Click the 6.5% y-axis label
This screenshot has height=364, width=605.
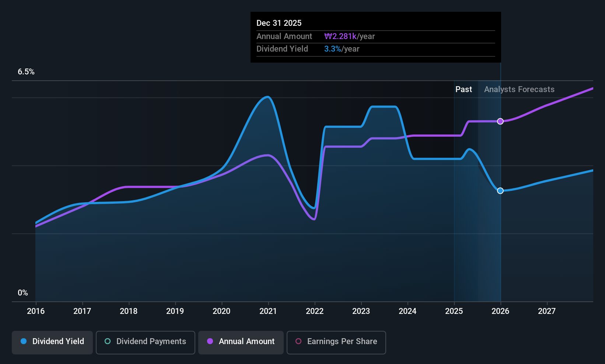pos(26,72)
